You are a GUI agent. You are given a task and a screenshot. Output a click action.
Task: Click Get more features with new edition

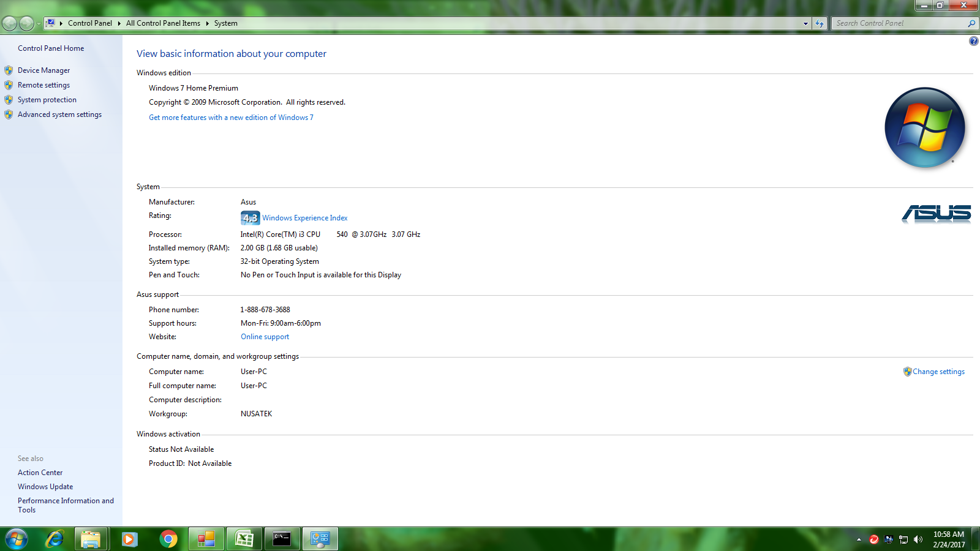tap(231, 118)
